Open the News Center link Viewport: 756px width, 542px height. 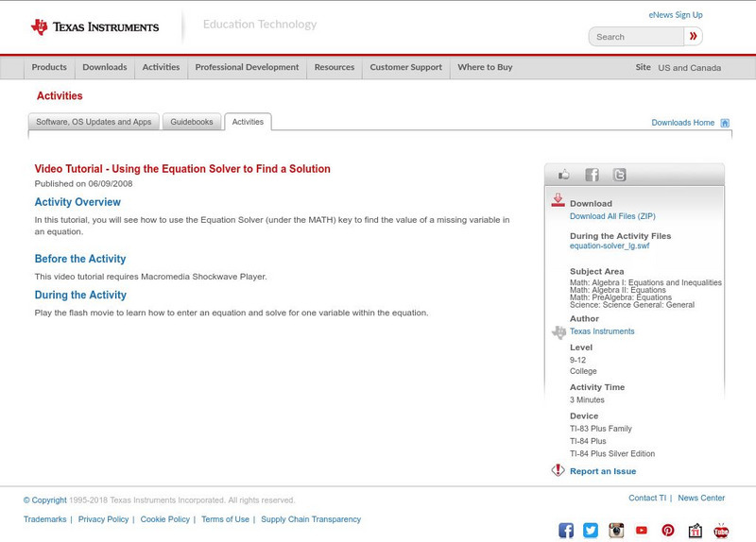click(x=701, y=499)
